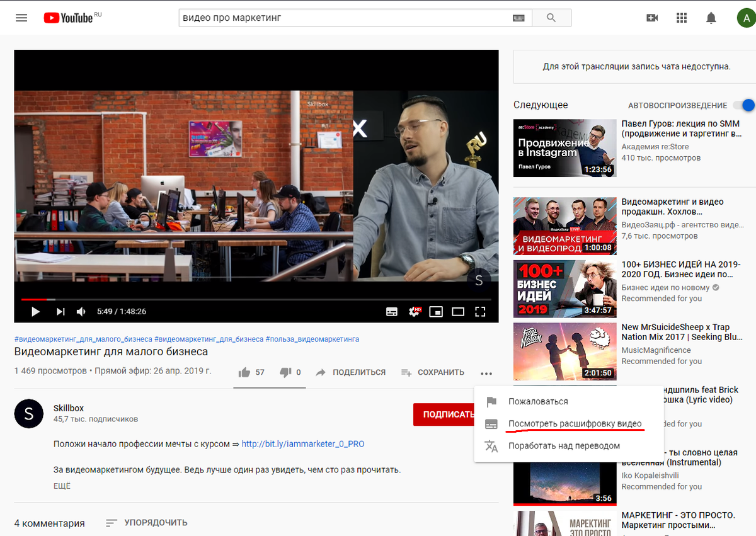The image size is (756, 536).
Task: Open the YouTube apps grid
Action: tap(682, 18)
